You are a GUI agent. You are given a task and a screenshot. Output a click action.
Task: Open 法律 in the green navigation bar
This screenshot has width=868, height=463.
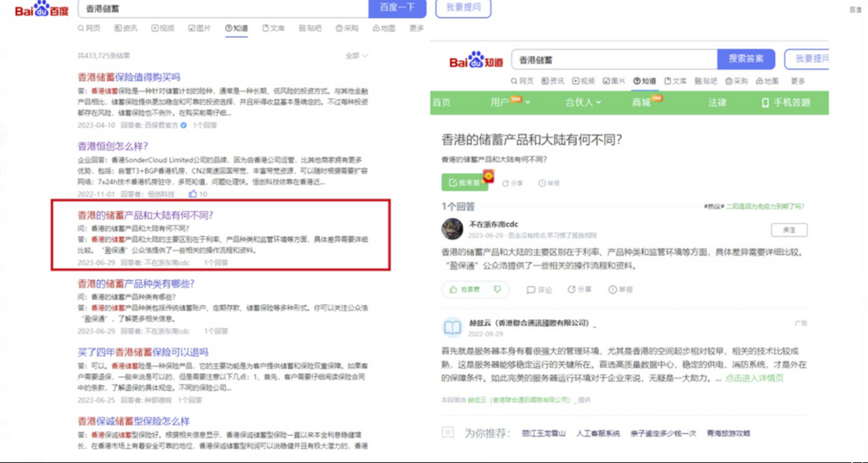717,102
